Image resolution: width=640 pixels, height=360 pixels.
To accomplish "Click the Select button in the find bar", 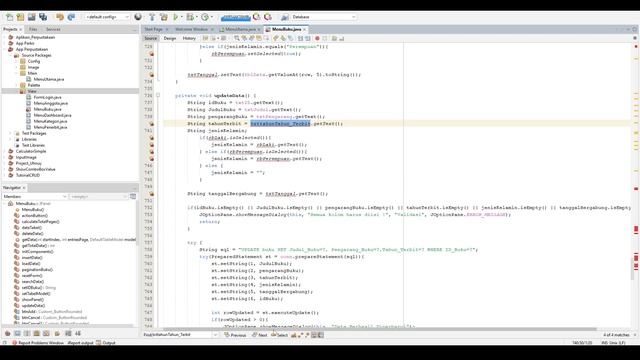I will [280, 335].
